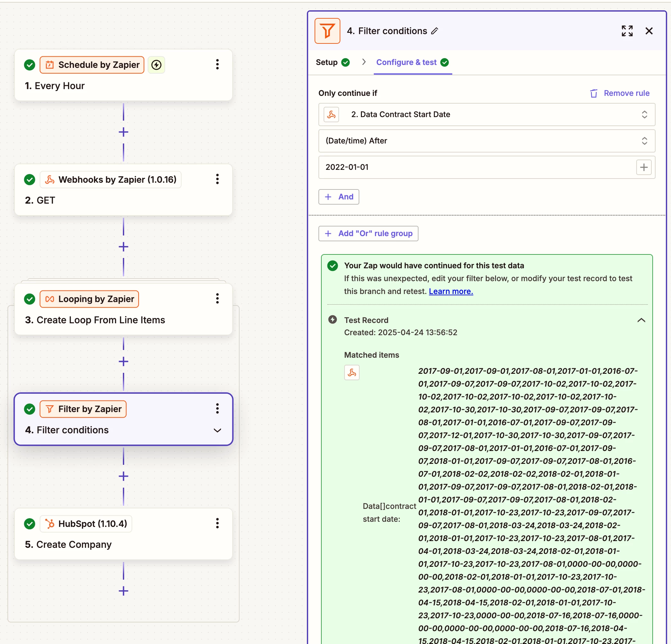Select the Filter by Zapier app badge
The image size is (671, 644).
[83, 409]
